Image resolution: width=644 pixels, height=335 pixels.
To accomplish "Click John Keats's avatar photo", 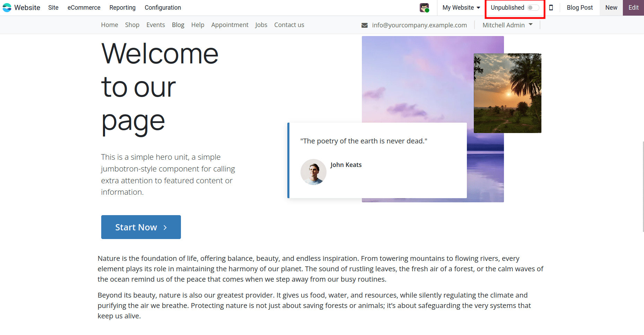I will 313,172.
